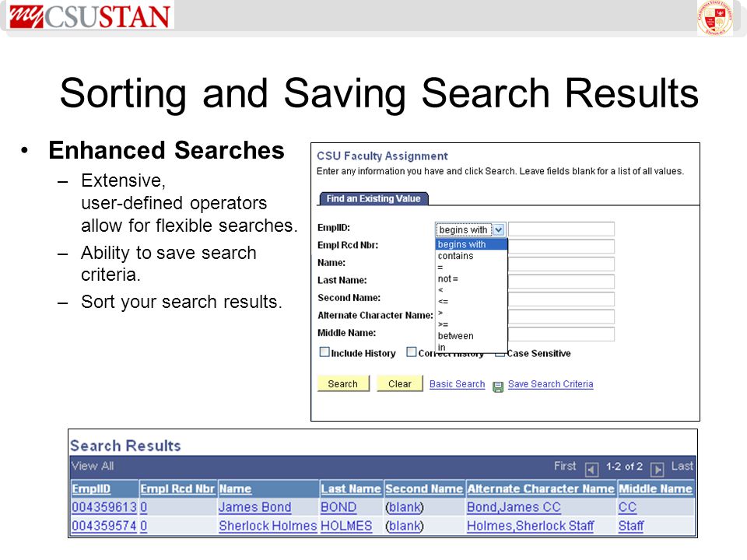Go to next results page arrow

[657, 469]
